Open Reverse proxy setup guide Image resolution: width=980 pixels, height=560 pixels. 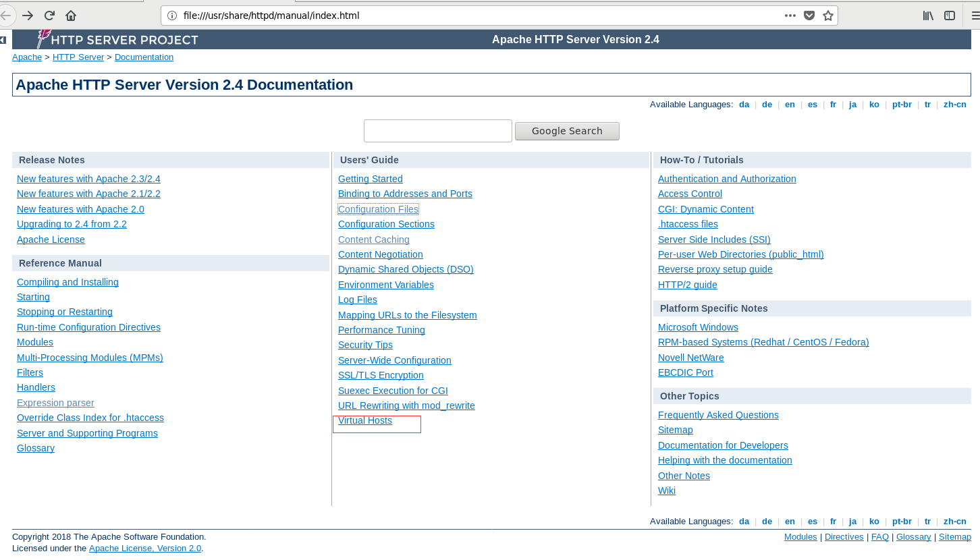[715, 269]
